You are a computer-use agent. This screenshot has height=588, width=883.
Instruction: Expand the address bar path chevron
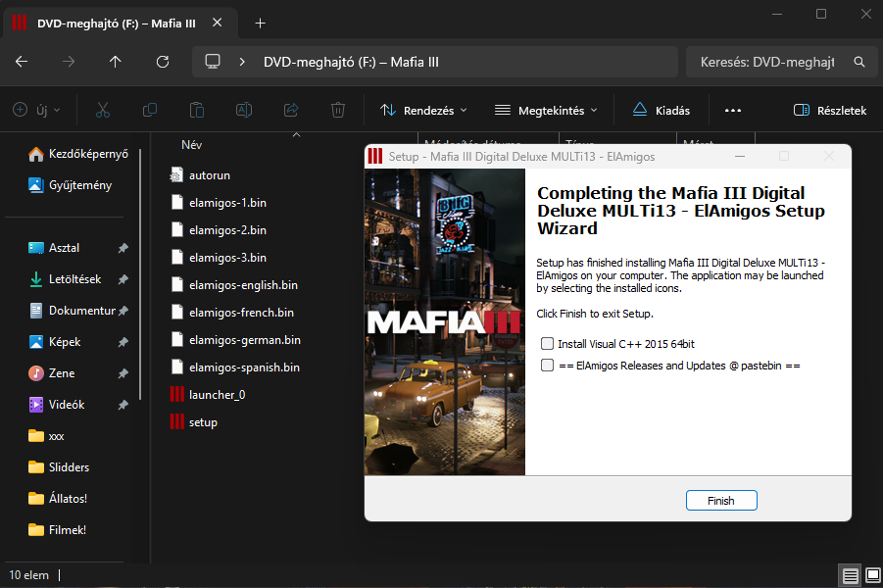point(242,62)
